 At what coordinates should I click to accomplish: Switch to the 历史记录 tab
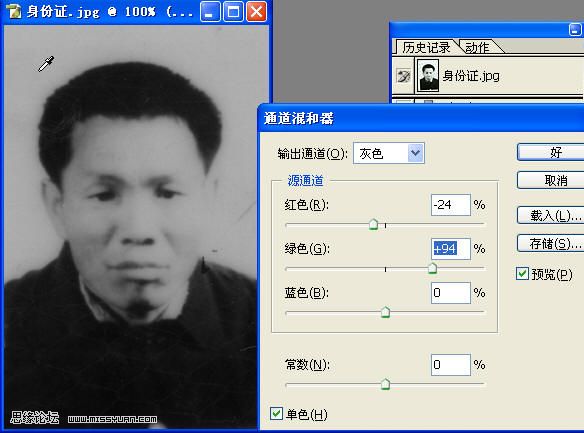click(x=426, y=48)
